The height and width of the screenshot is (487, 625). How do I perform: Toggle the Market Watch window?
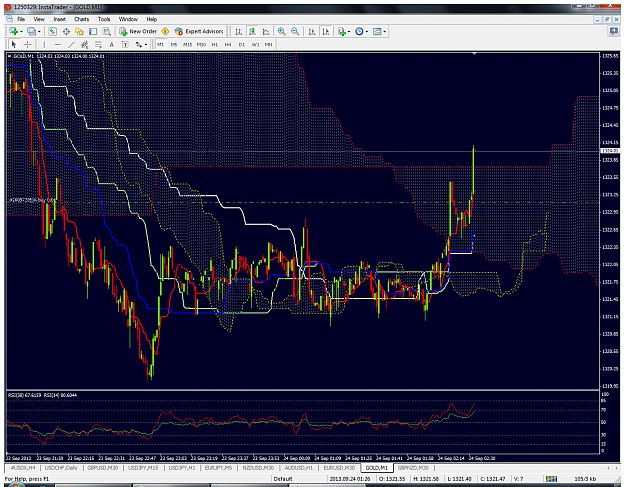point(52,31)
